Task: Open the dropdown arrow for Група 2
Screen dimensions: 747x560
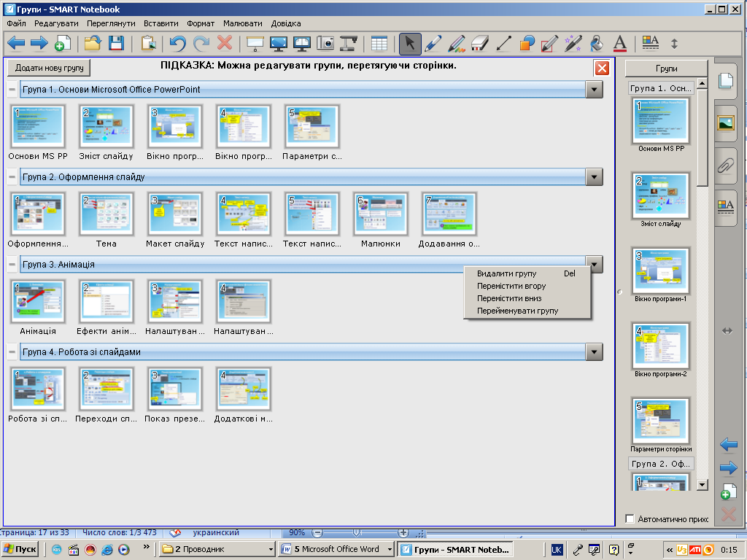Action: pos(594,176)
